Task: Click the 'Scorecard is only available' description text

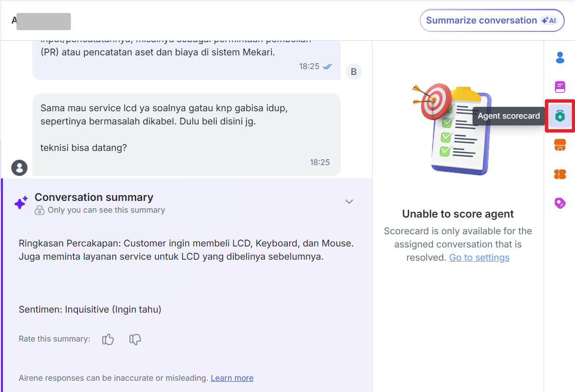Action: click(458, 244)
